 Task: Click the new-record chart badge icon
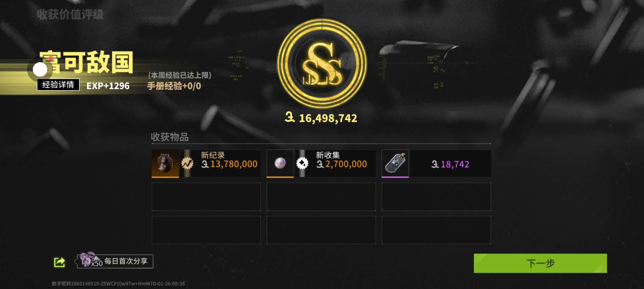[187, 163]
